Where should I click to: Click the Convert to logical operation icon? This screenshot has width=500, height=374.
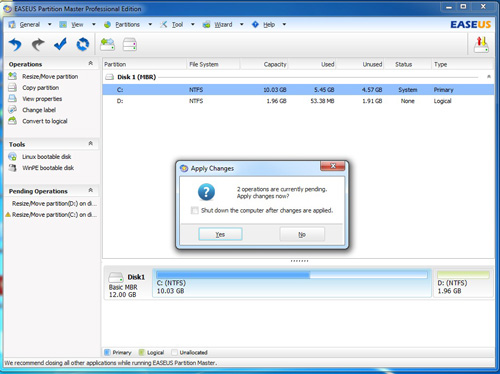pyautogui.click(x=12, y=121)
